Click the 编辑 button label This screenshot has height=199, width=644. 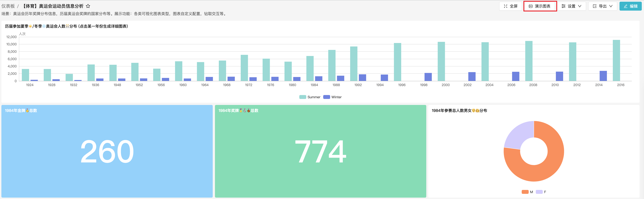634,6
